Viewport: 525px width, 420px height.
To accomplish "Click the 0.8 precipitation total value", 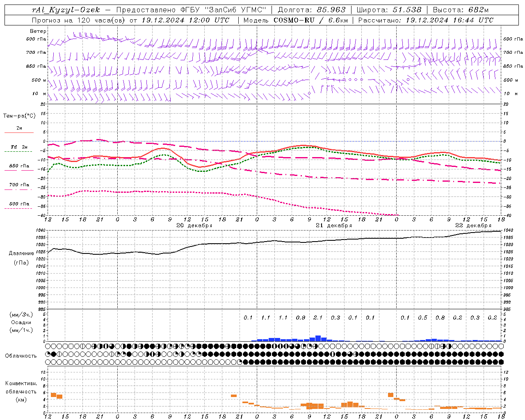I will pyautogui.click(x=440, y=317).
